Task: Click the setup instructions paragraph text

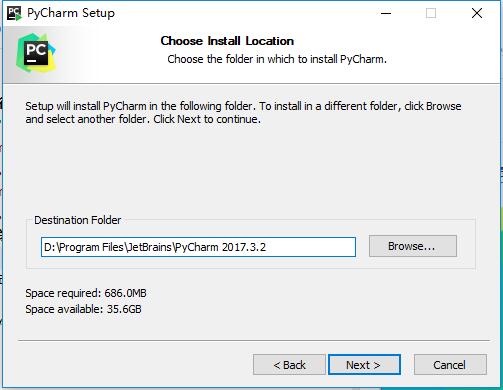Action: coord(243,113)
